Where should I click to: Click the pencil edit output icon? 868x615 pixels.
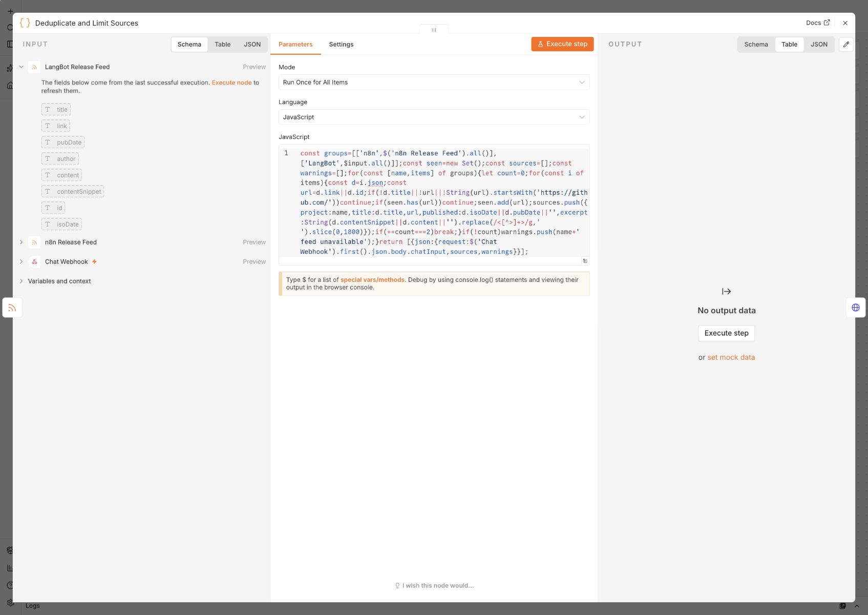pos(846,45)
